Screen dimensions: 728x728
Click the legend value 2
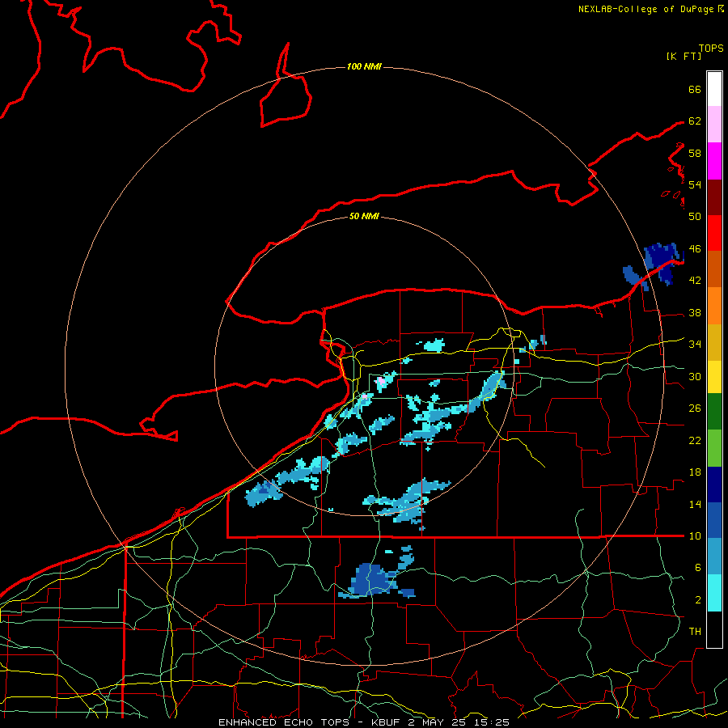697,600
